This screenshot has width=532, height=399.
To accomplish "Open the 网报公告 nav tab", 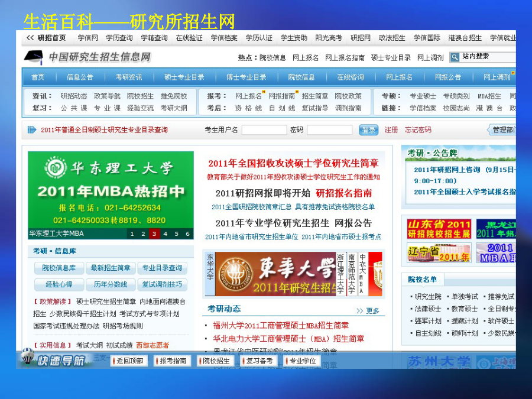I will [448, 77].
